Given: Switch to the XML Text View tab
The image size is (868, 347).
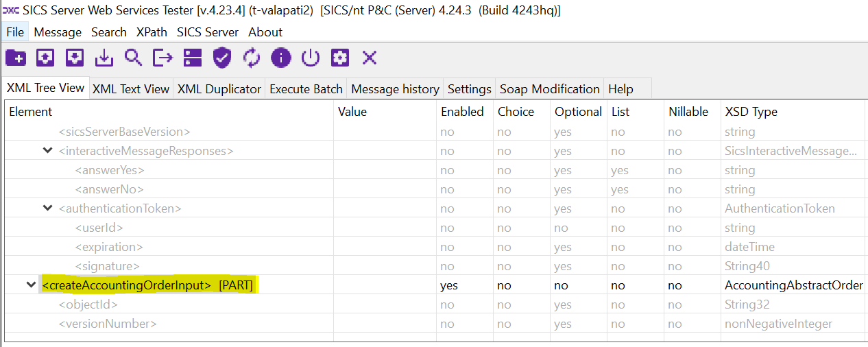Looking at the screenshot, I should [x=131, y=89].
